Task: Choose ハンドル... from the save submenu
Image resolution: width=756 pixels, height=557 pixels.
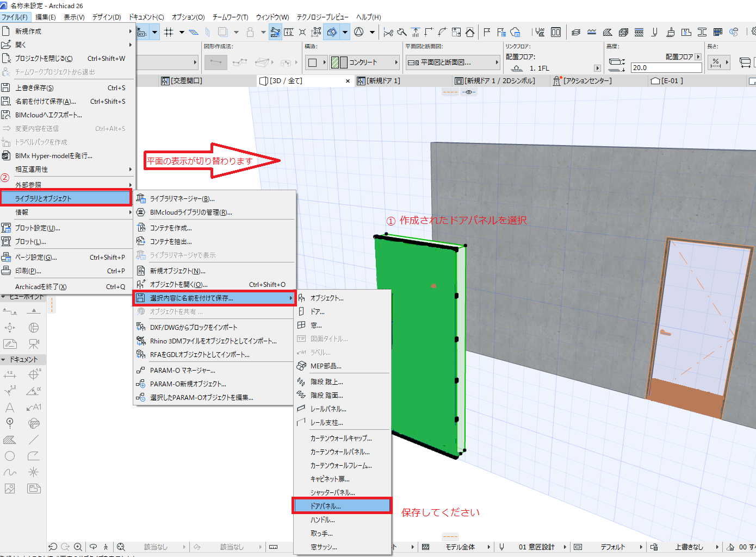Action: tap(342, 520)
